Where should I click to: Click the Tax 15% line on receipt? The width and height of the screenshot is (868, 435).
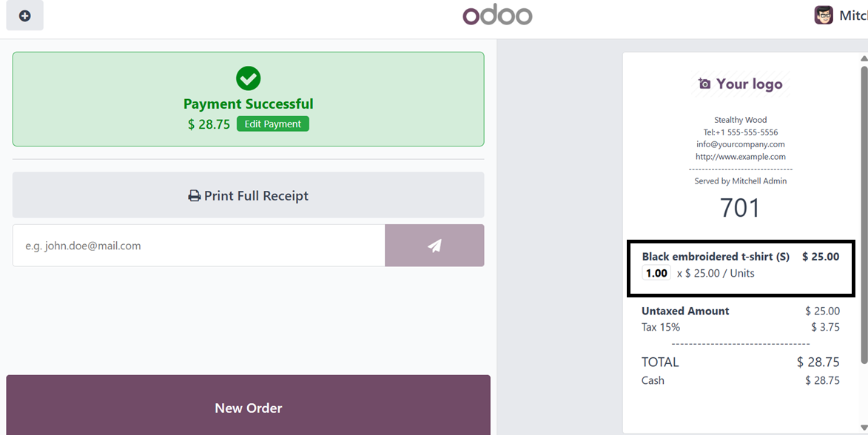click(x=740, y=327)
